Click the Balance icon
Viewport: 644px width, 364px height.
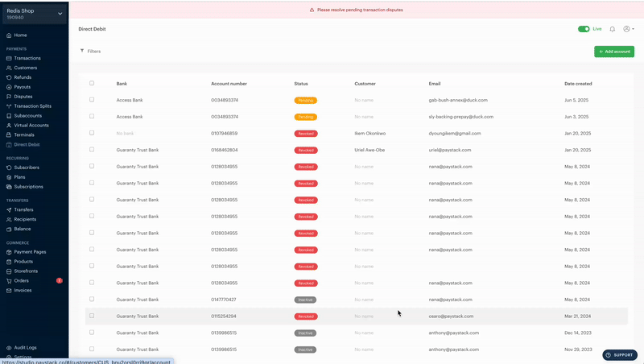pyautogui.click(x=9, y=229)
